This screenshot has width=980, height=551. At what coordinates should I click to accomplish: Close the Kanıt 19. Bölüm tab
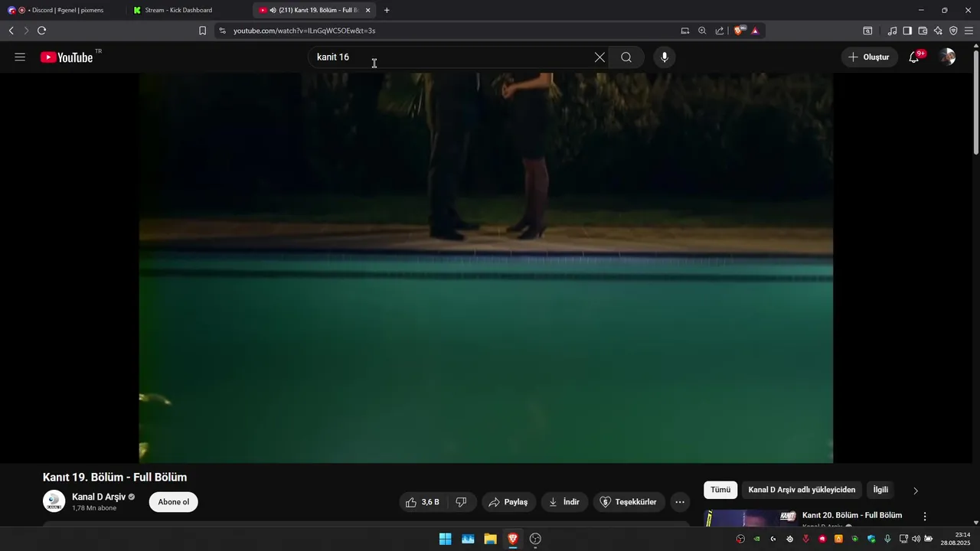tap(367, 10)
